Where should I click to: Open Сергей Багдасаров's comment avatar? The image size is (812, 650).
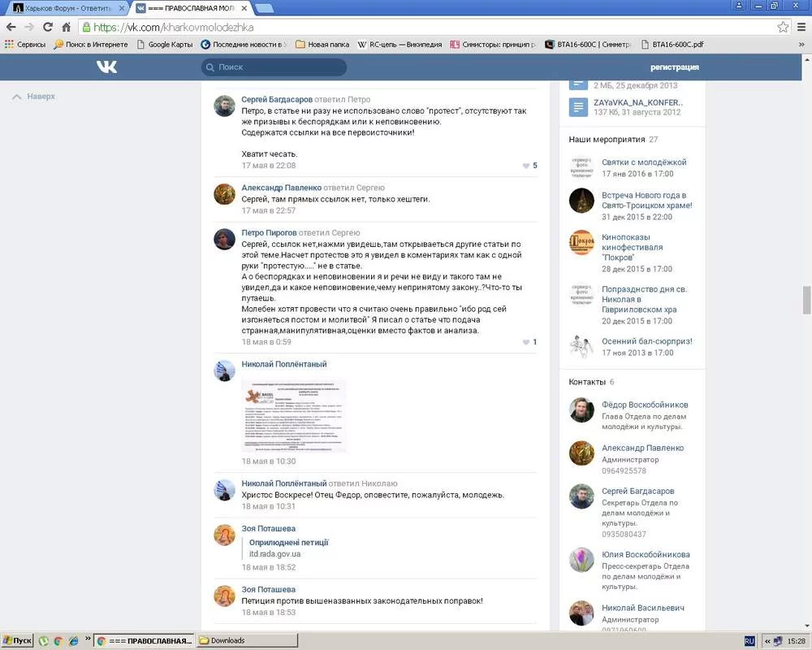(225, 106)
